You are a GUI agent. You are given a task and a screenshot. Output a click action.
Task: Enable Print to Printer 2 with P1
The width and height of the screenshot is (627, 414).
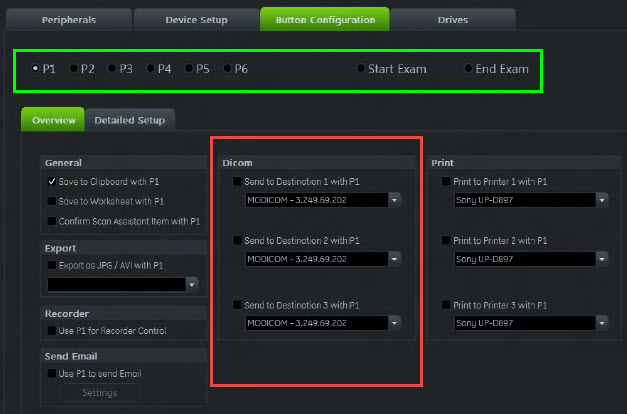click(446, 240)
